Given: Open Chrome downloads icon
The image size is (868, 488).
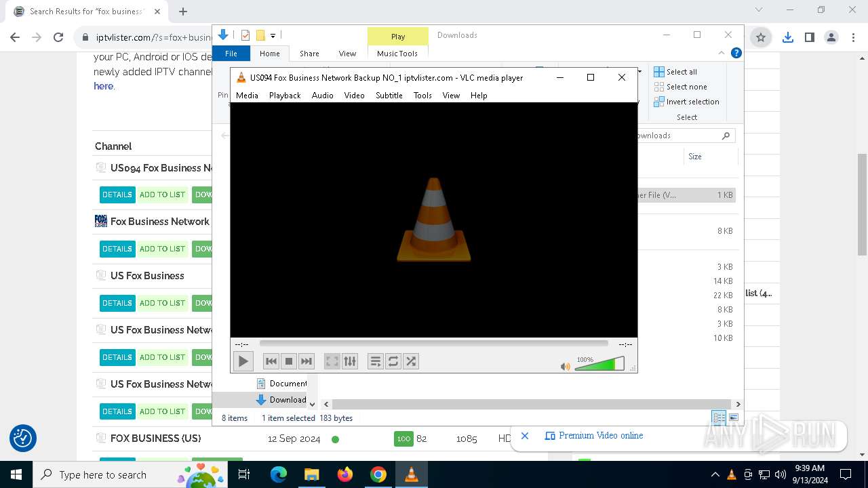Looking at the screenshot, I should [787, 38].
